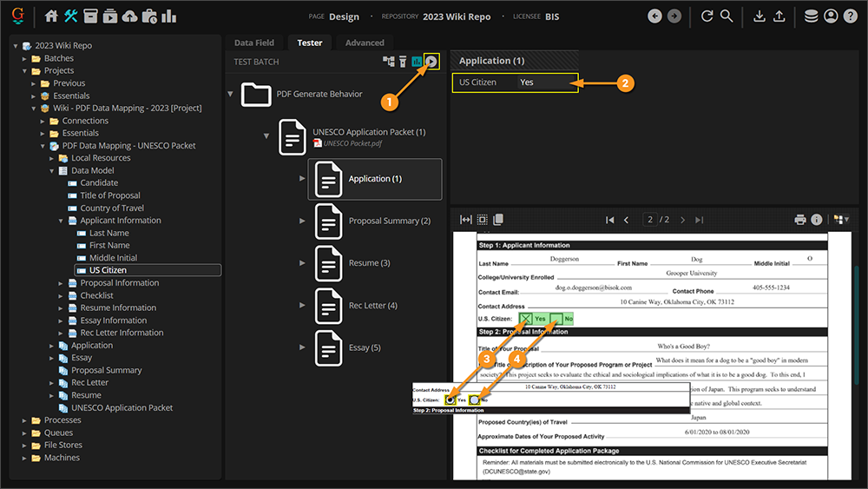
Task: Run test with the play button
Action: (x=431, y=61)
